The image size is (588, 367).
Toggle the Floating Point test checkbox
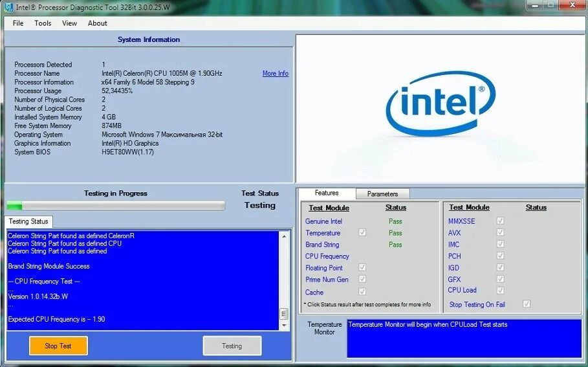pos(362,267)
